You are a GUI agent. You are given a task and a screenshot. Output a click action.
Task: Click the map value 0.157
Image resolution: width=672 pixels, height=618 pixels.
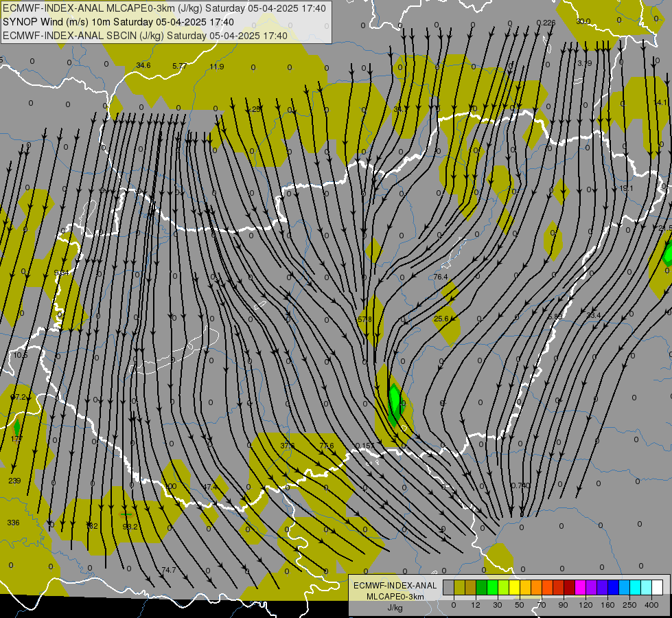[365, 446]
